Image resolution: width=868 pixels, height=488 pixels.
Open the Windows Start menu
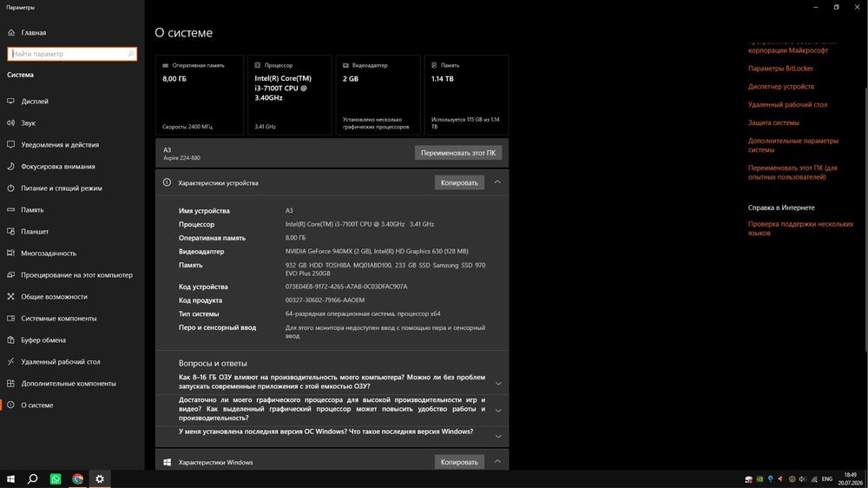click(10, 479)
